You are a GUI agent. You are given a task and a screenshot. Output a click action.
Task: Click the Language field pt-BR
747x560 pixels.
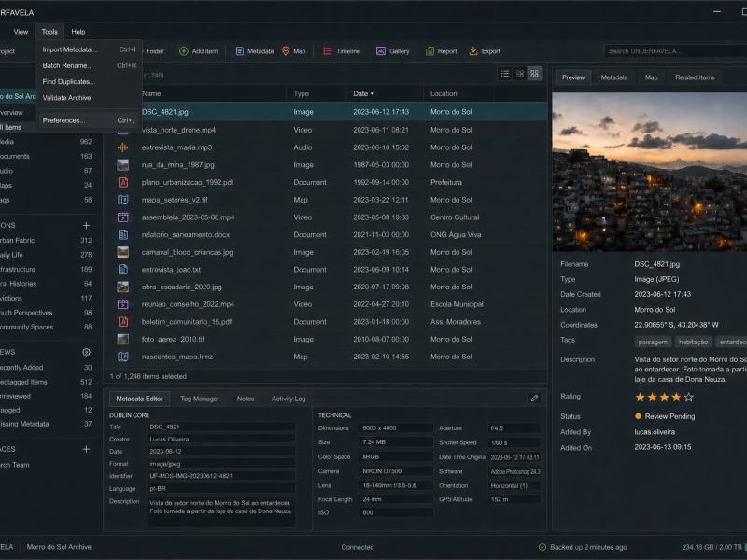(x=220, y=488)
